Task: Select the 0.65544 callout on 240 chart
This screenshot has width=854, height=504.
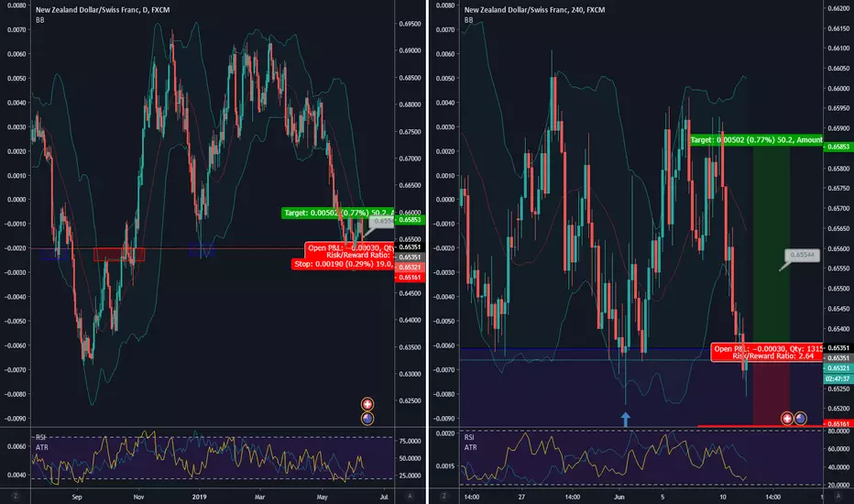Action: [802, 255]
